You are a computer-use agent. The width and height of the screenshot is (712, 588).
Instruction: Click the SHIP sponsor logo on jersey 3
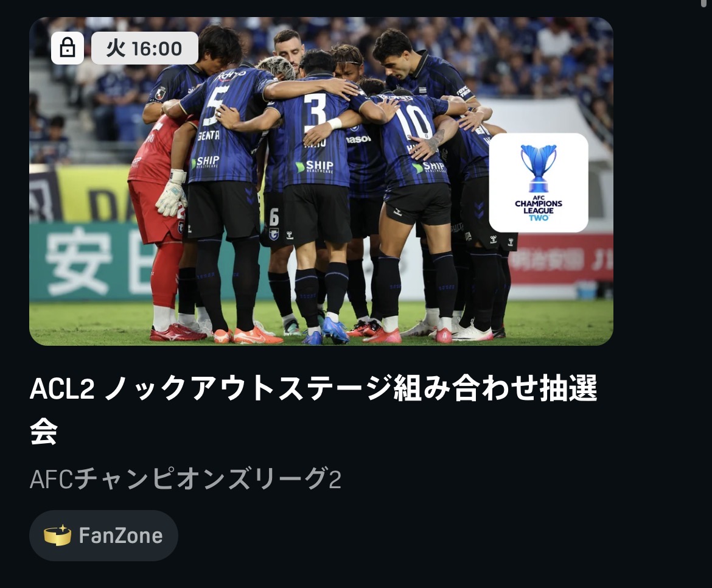point(315,166)
